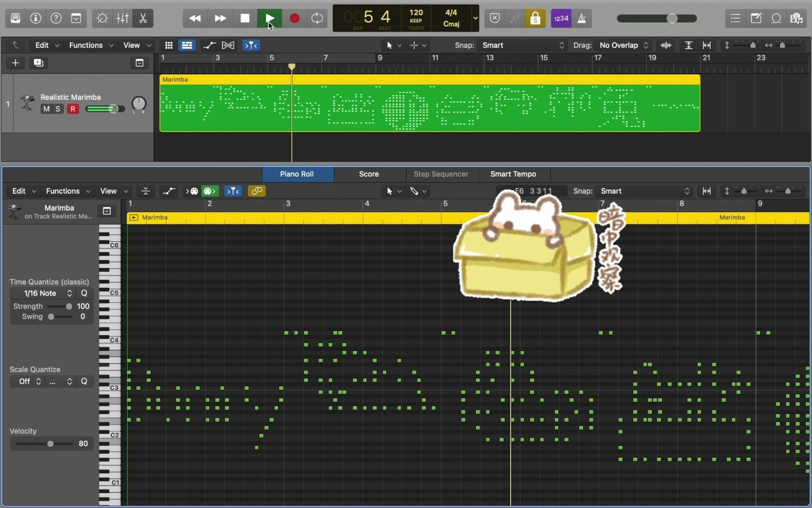Toggle the Piano Roll Link button
The image size is (812, 508).
pyautogui.click(x=257, y=191)
